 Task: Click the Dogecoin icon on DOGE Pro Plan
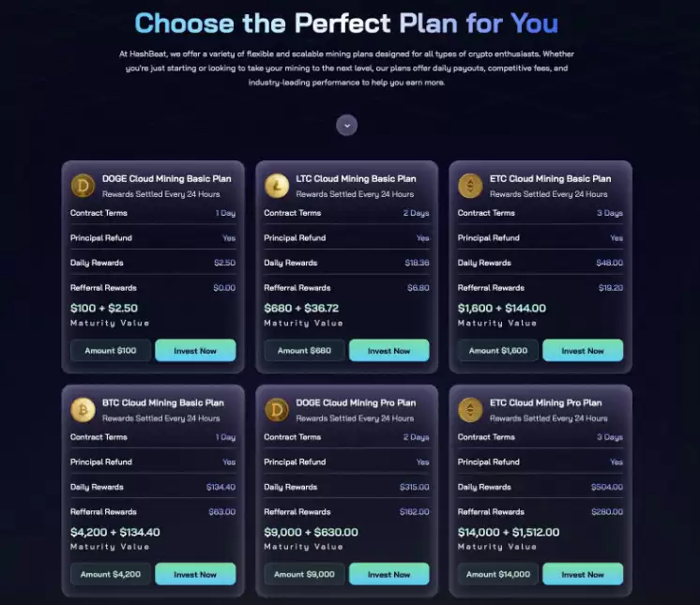pos(277,410)
